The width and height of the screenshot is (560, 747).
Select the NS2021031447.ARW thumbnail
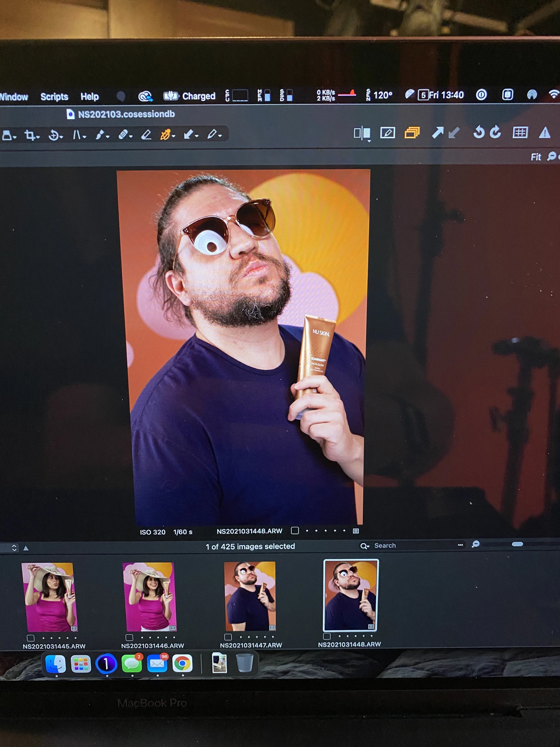[x=250, y=596]
